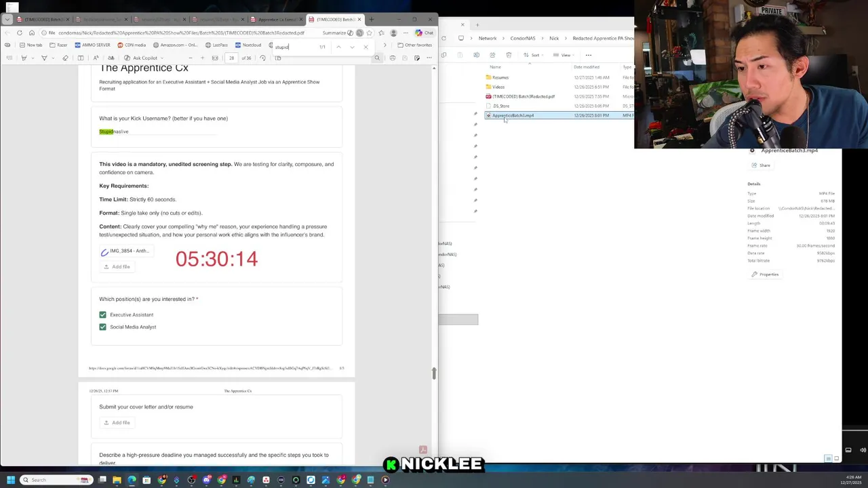868x488 pixels.
Task: Click the PDF page number field
Action: pos(231,58)
